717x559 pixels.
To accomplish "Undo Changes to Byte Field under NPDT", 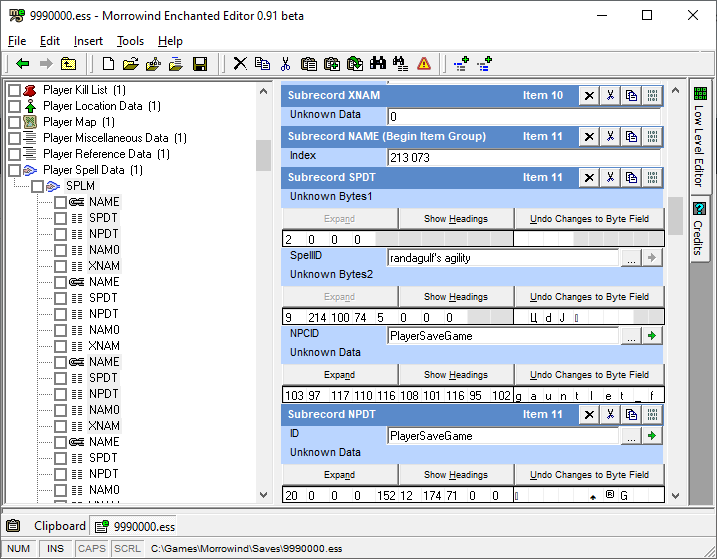I will pyautogui.click(x=589, y=475).
